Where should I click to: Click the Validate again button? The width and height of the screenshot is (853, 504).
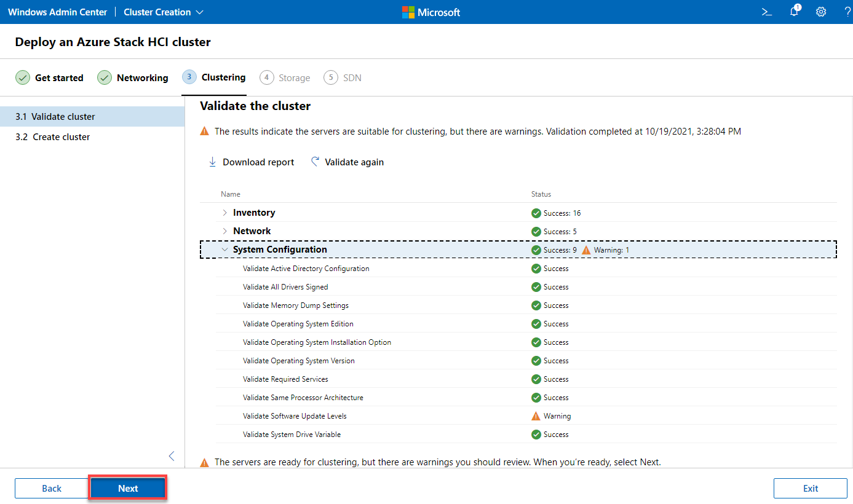(347, 162)
